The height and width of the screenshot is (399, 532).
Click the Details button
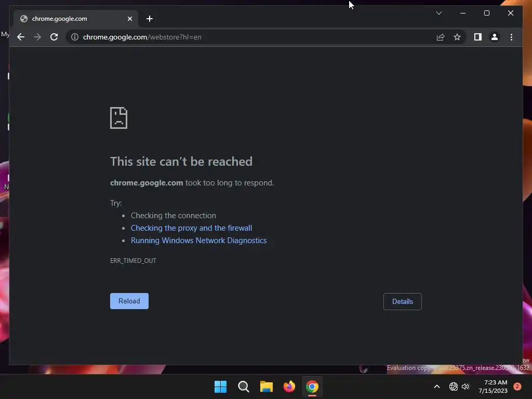403,302
